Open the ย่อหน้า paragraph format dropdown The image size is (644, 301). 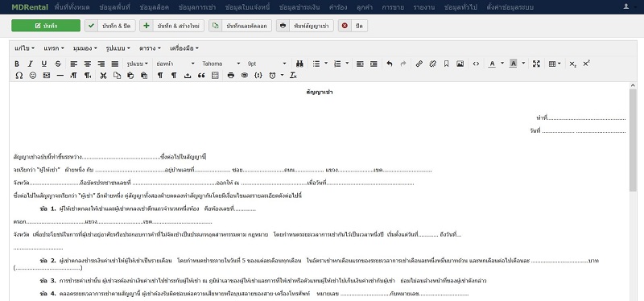coord(175,64)
